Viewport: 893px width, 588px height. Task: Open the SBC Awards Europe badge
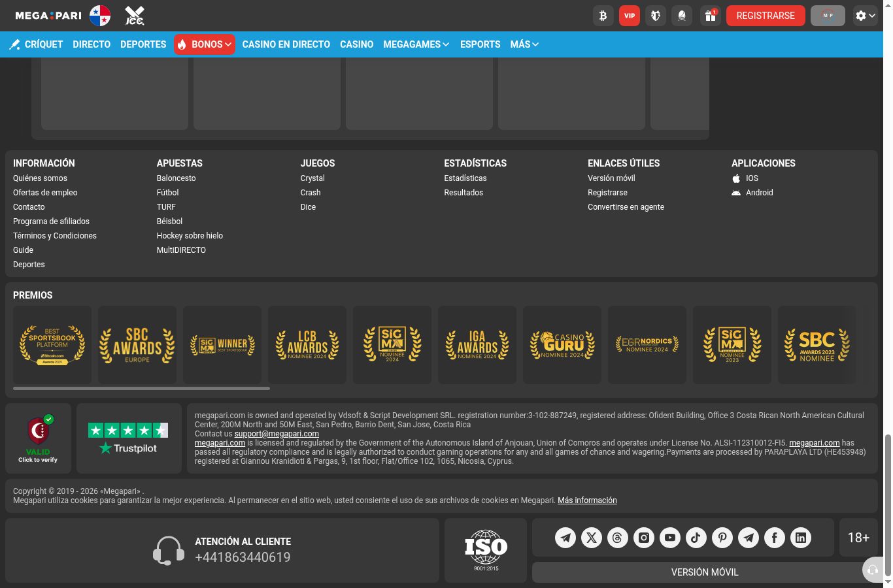(x=137, y=345)
